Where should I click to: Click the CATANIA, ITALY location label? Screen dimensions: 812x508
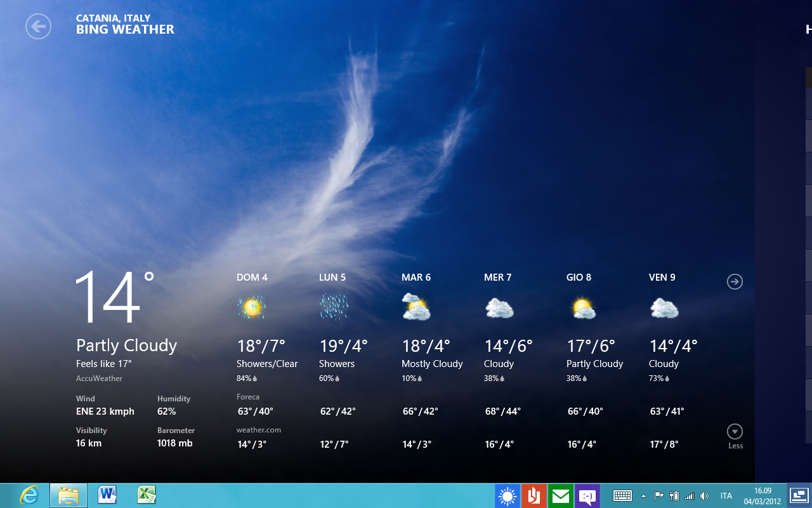[113, 18]
